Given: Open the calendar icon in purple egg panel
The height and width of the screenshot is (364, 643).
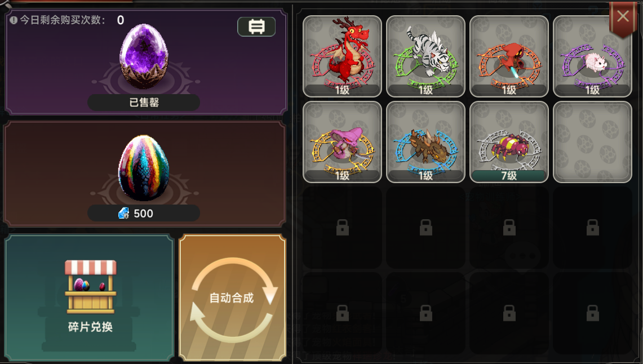Looking at the screenshot, I should 256,26.
